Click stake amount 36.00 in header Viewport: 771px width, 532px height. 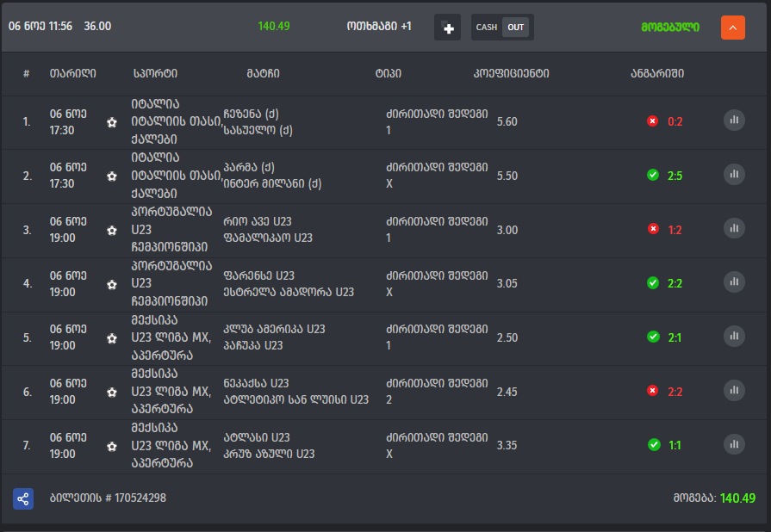click(97, 26)
